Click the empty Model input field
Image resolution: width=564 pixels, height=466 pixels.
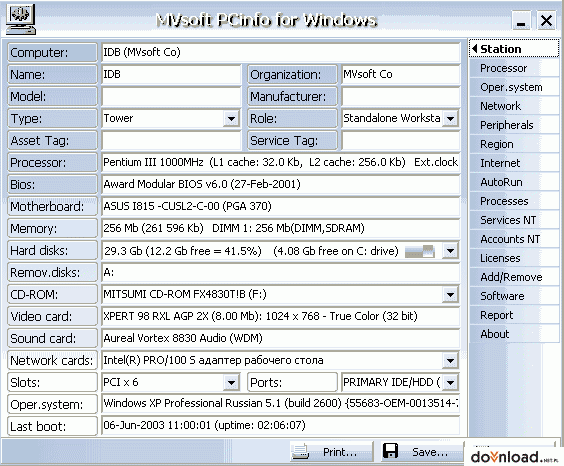(171, 96)
